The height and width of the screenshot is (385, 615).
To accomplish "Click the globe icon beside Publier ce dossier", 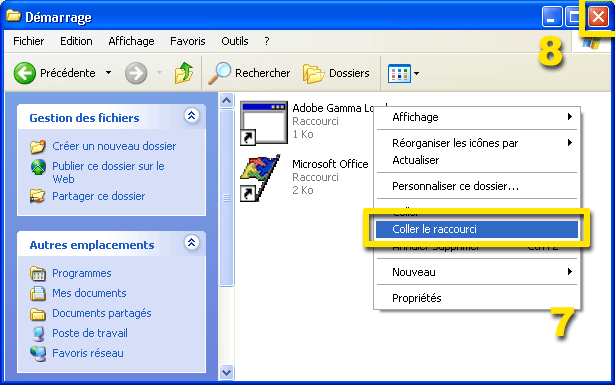I will [x=38, y=167].
